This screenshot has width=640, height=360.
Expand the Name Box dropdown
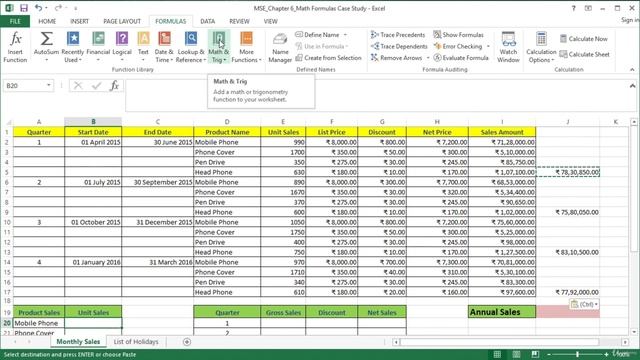pos(49,85)
